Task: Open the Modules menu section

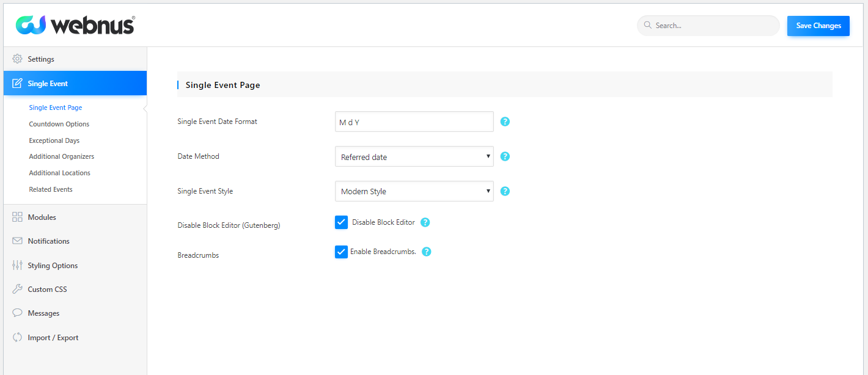Action: click(42, 217)
